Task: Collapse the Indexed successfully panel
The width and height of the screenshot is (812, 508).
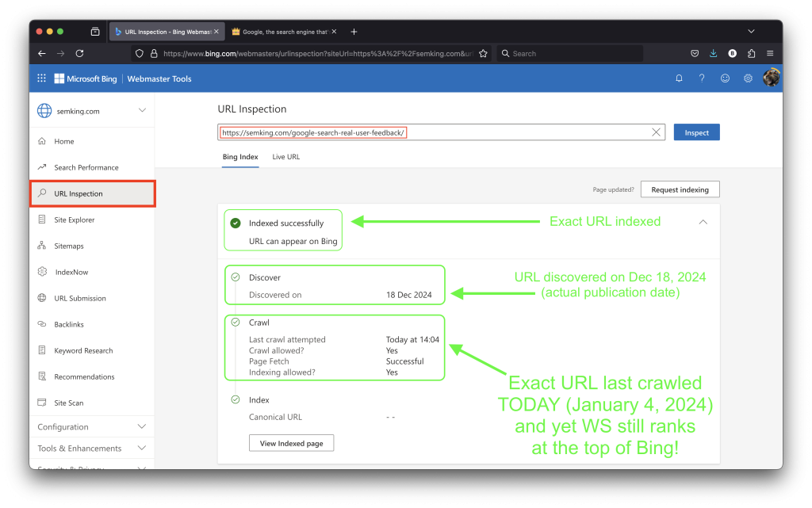Action: pos(703,222)
